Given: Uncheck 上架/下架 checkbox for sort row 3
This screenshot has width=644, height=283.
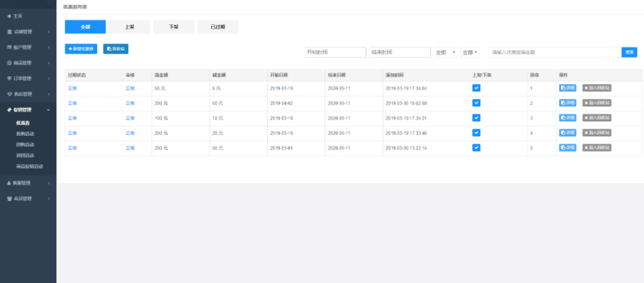Looking at the screenshot, I should coord(476,118).
